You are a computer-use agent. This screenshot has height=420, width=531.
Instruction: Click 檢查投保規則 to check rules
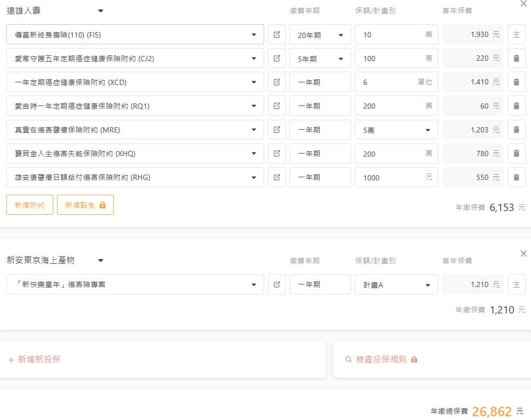[381, 359]
